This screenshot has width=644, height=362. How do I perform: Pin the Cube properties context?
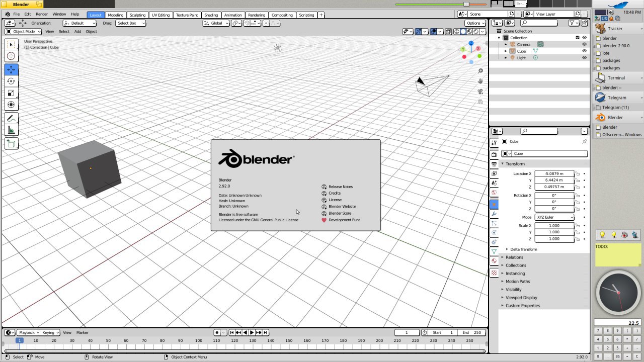pyautogui.click(x=584, y=141)
